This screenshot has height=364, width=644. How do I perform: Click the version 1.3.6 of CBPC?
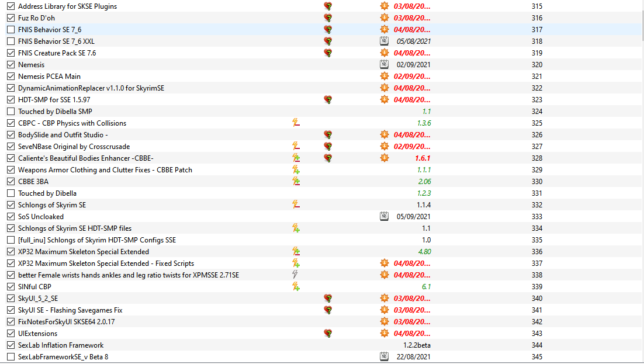point(424,123)
